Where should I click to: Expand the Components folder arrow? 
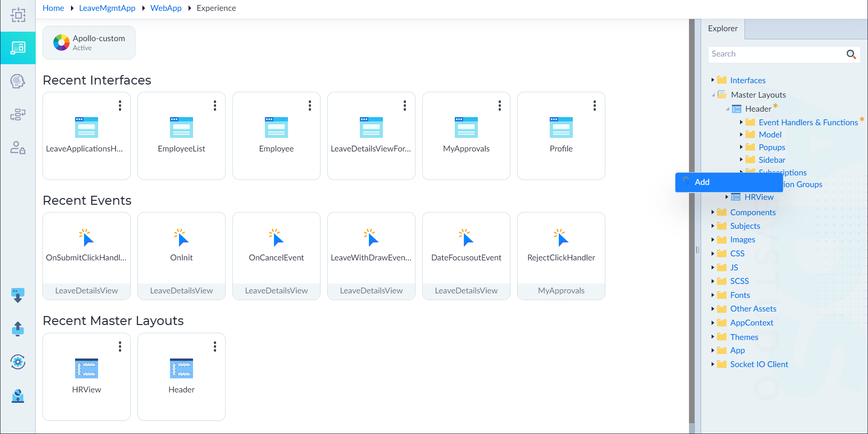click(712, 212)
